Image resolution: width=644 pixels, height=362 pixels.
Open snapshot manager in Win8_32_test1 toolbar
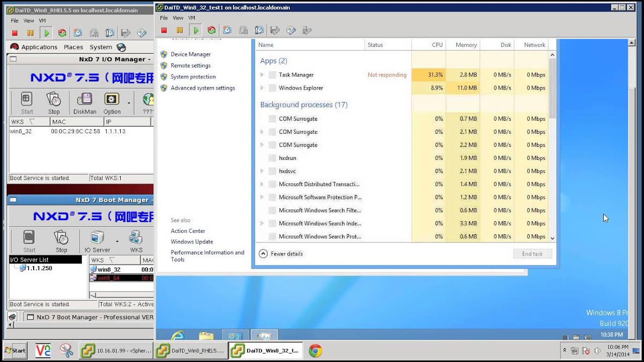point(259,30)
